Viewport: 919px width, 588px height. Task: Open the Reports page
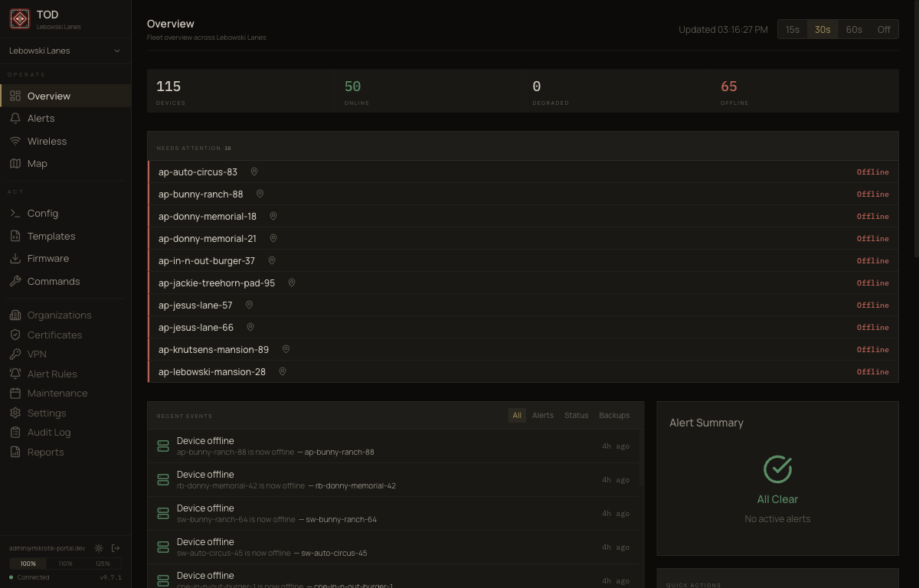pos(44,452)
